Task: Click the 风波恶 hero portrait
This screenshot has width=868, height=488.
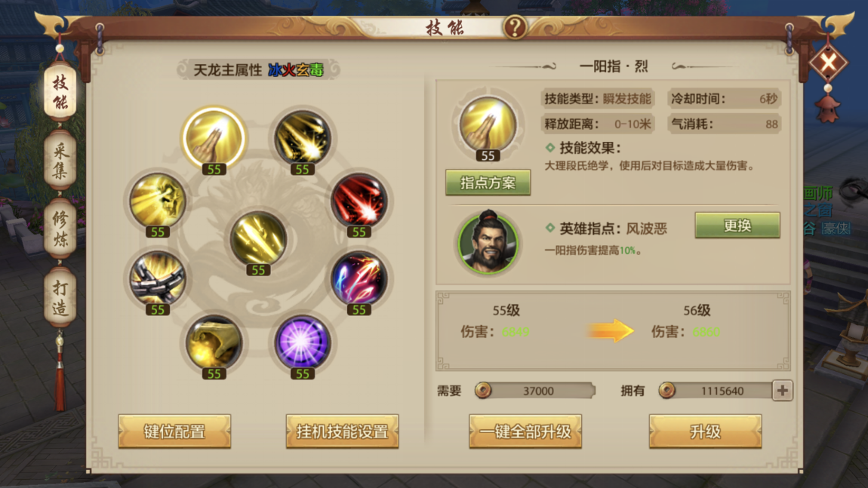Action: coord(488,243)
